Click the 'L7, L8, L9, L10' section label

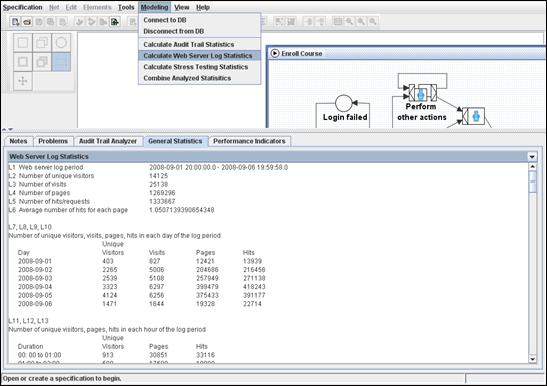[30, 227]
